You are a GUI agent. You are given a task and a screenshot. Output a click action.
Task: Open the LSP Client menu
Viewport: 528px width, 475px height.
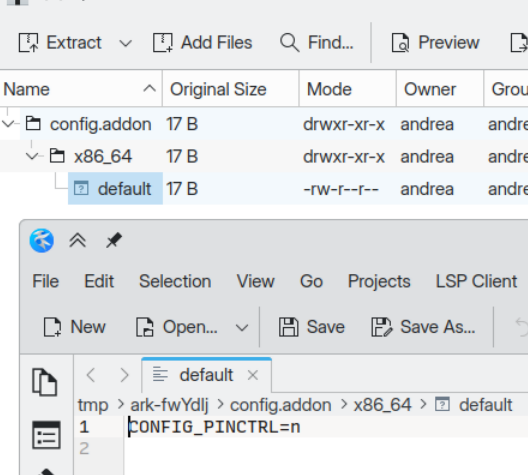coord(476,281)
